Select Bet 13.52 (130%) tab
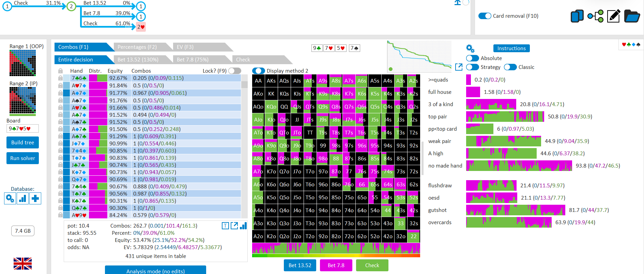 (142, 59)
